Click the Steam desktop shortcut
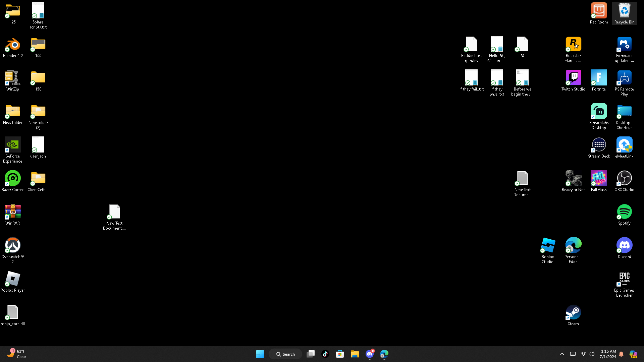This screenshot has height=362, width=644. click(x=574, y=316)
